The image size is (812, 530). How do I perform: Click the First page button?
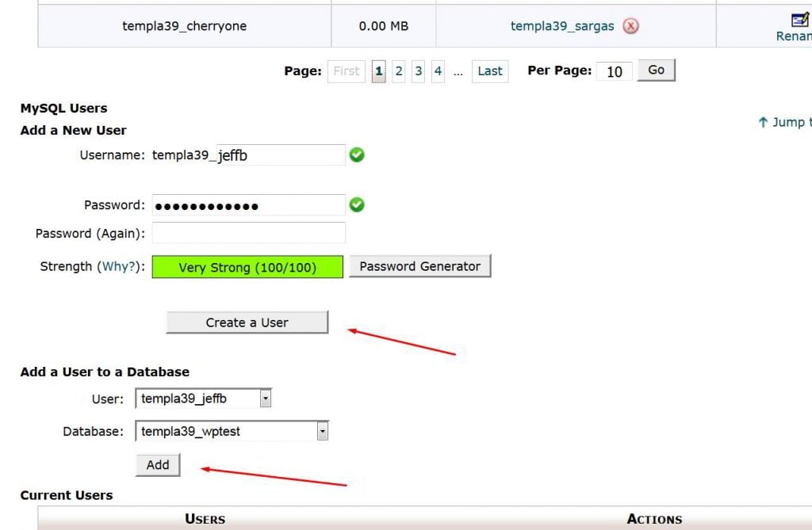347,71
